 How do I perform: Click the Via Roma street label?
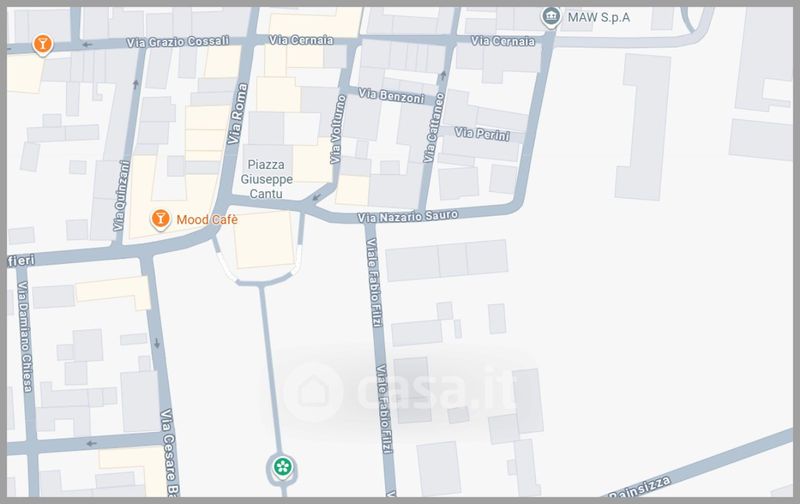[x=237, y=114]
